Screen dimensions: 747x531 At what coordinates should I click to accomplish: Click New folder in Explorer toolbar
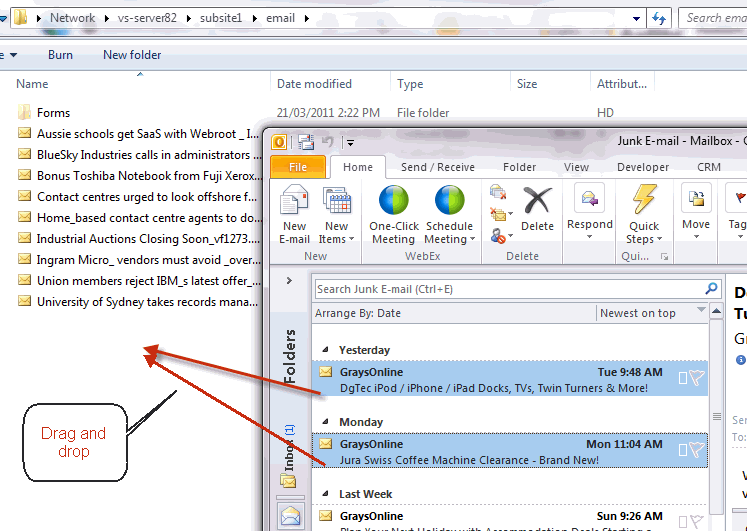[132, 55]
